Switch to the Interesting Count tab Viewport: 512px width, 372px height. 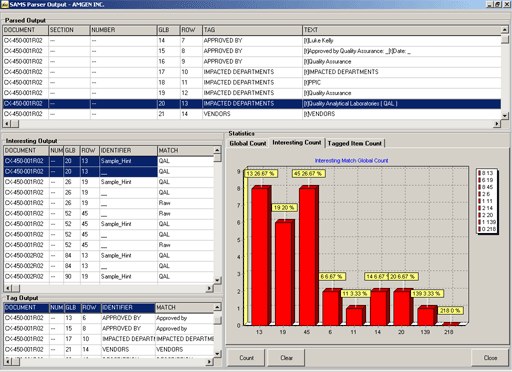[297, 142]
